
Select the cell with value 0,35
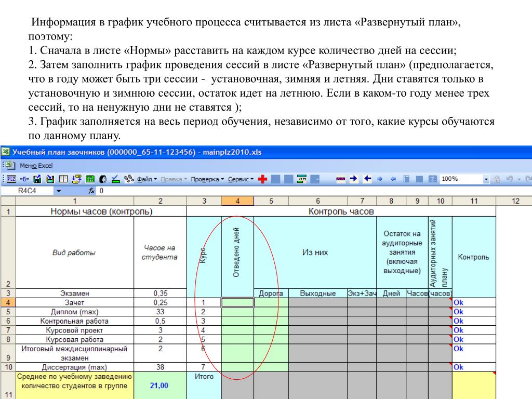[x=160, y=293]
